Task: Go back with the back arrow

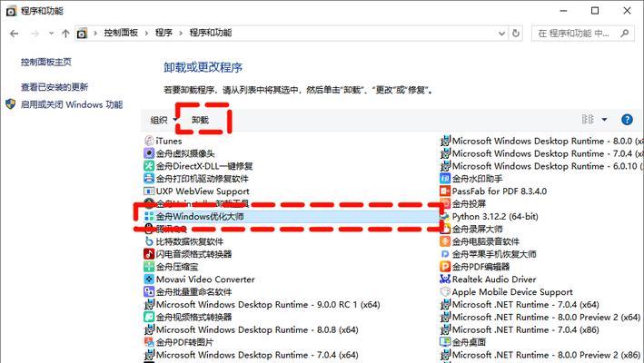Action: tap(14, 34)
